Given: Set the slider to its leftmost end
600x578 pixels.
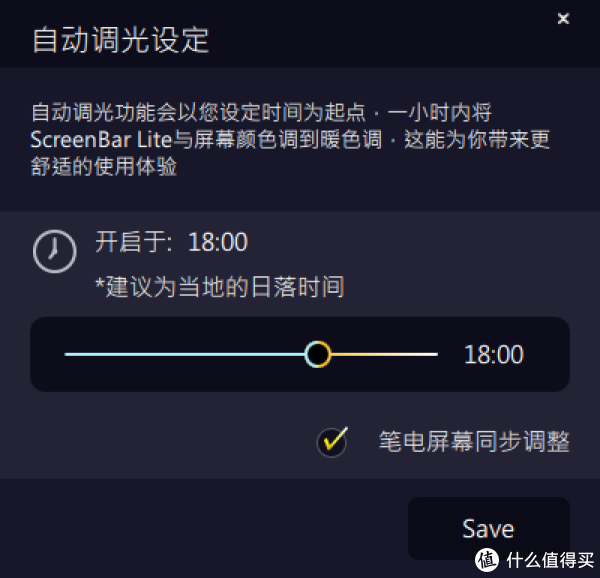Looking at the screenshot, I should 66,354.
